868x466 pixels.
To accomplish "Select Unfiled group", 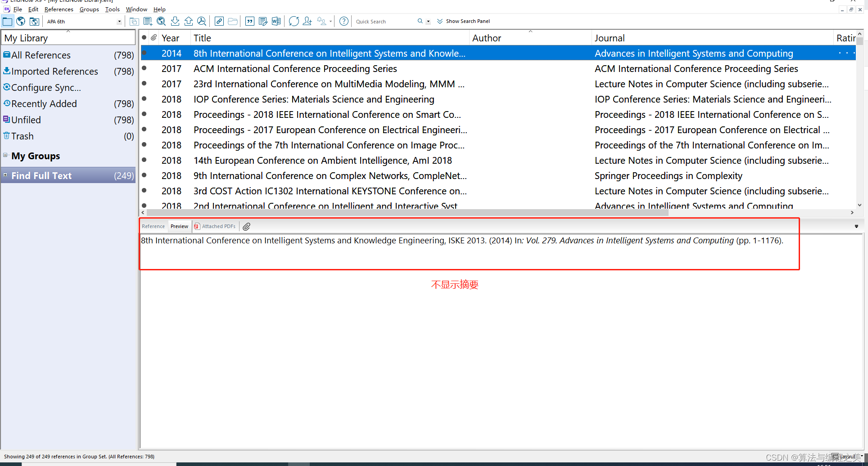I will coord(68,120).
